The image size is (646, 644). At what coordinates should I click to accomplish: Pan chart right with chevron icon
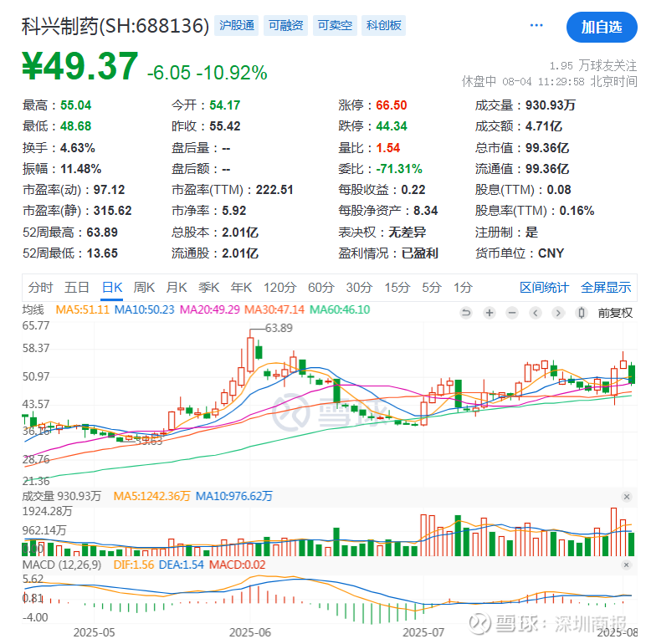(x=558, y=313)
